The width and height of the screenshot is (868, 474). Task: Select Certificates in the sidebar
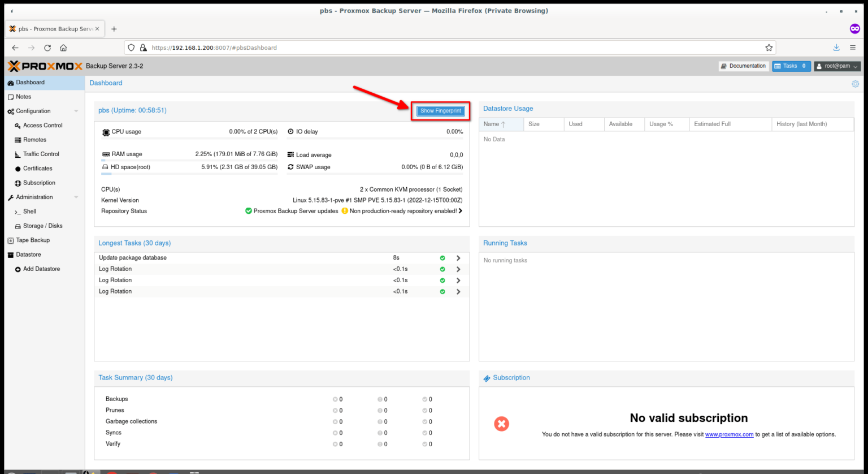[37, 169]
